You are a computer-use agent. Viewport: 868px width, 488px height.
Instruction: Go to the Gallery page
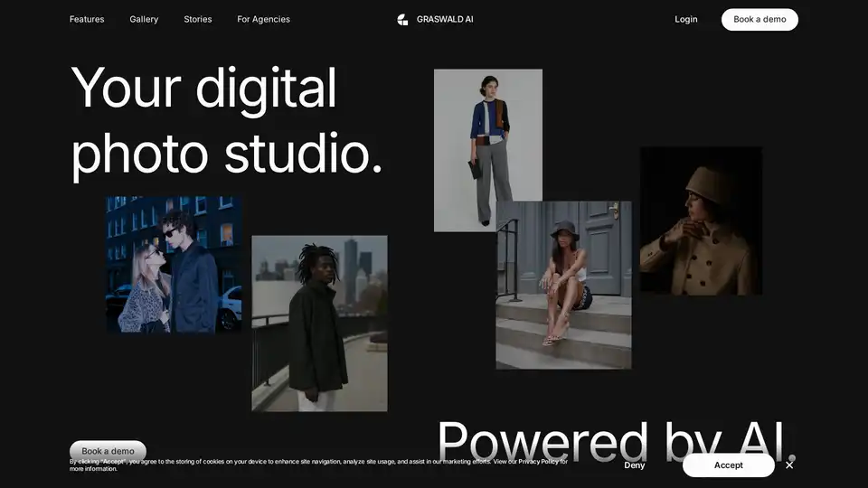[x=144, y=19]
